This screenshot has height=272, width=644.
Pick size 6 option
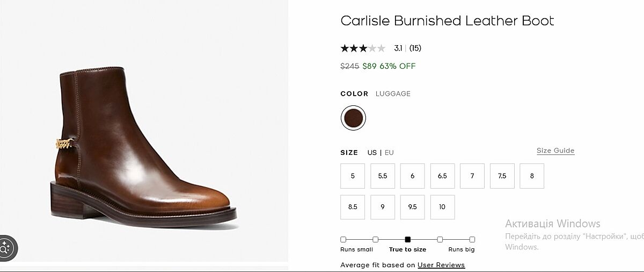pyautogui.click(x=412, y=176)
